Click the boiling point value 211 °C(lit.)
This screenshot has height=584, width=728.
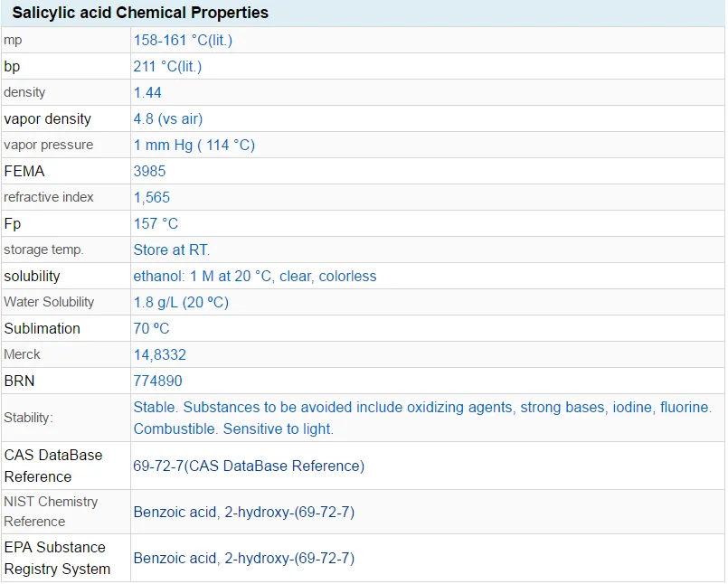point(167,66)
